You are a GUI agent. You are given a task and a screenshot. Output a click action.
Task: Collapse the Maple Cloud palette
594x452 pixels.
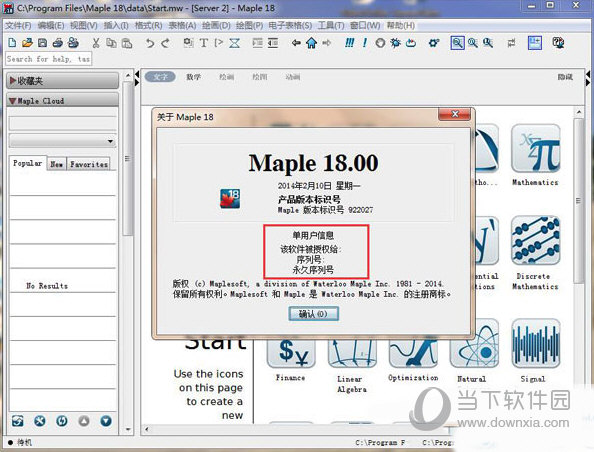tap(63, 101)
